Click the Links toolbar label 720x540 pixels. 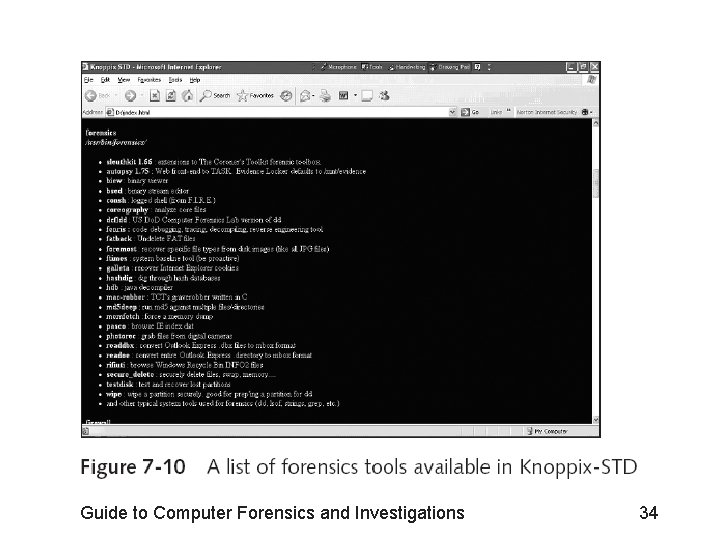click(496, 112)
